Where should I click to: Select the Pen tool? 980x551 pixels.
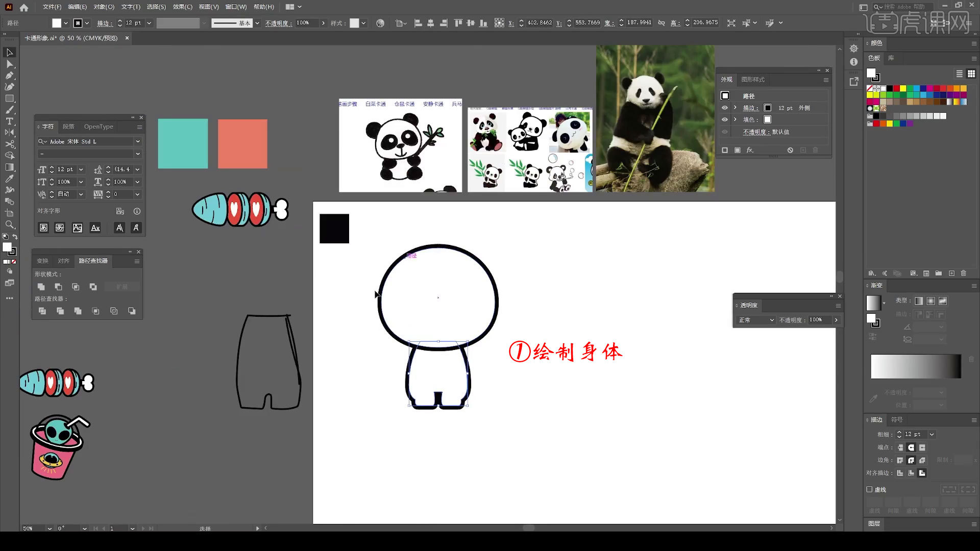(9, 76)
